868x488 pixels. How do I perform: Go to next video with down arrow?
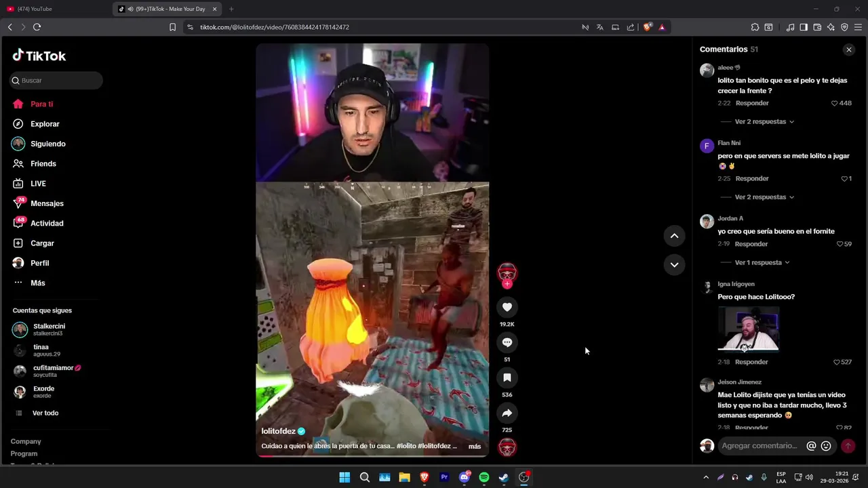[x=674, y=265]
